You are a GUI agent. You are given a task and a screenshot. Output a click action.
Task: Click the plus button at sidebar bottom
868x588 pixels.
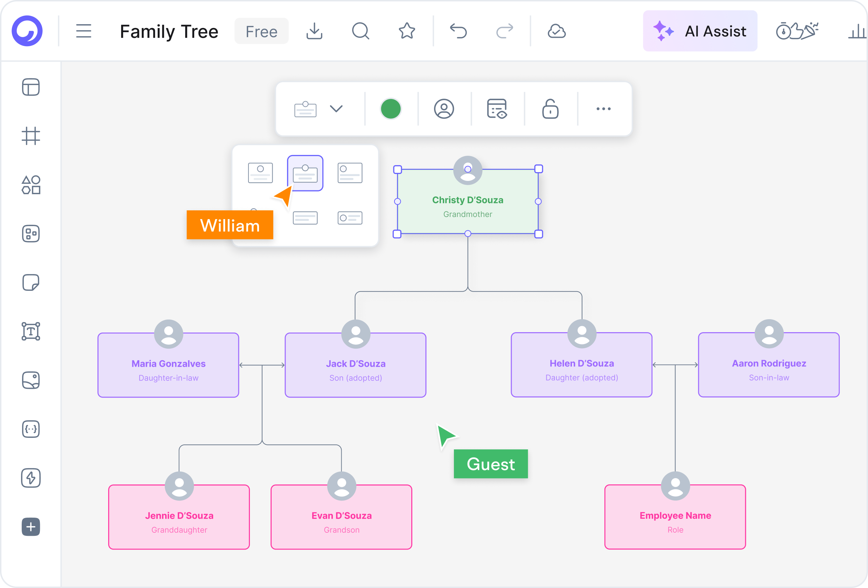[x=31, y=527]
